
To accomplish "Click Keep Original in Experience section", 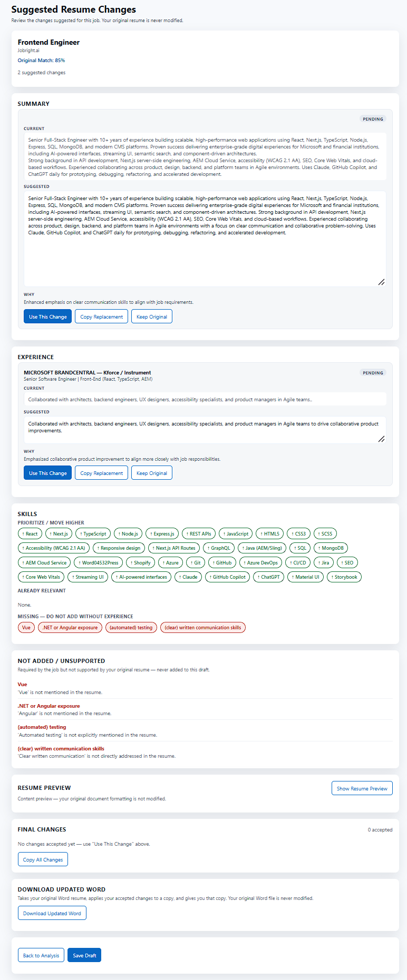I will pos(152,473).
